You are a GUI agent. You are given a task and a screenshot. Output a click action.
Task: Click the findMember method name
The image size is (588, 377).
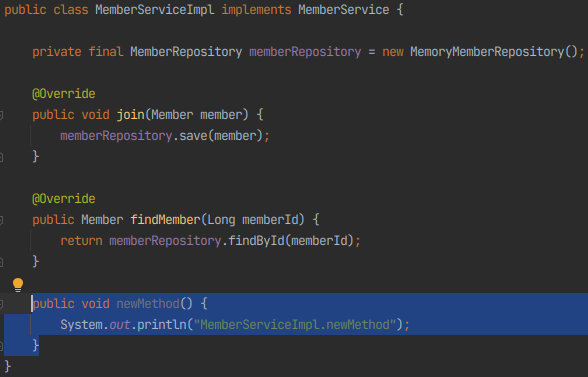[165, 220]
